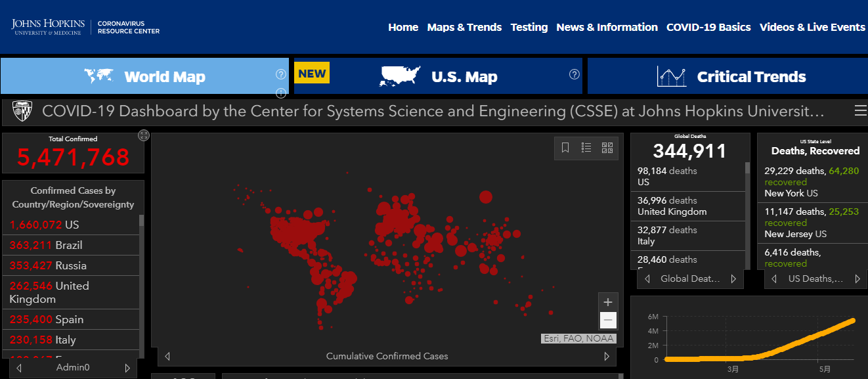Open Videos & Live Events menu
This screenshot has width=868, height=379.
(x=812, y=27)
